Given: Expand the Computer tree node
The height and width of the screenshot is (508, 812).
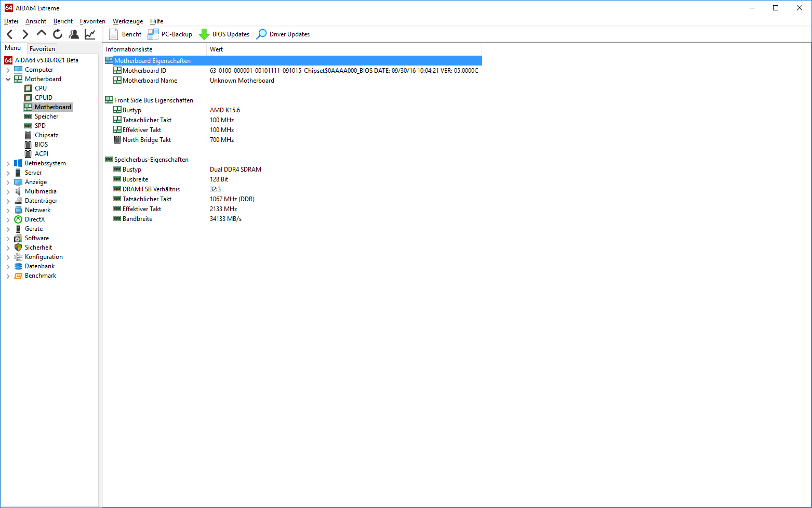Looking at the screenshot, I should pyautogui.click(x=8, y=70).
